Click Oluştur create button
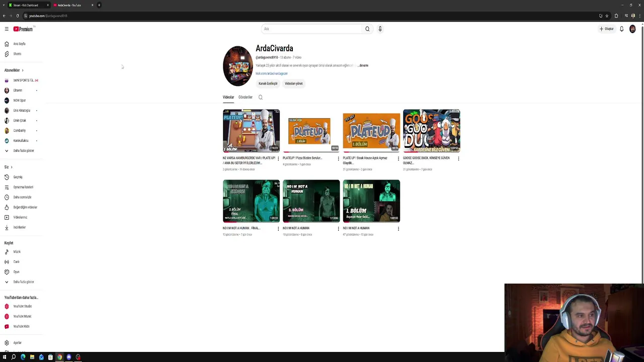644x362 pixels. pyautogui.click(x=607, y=29)
